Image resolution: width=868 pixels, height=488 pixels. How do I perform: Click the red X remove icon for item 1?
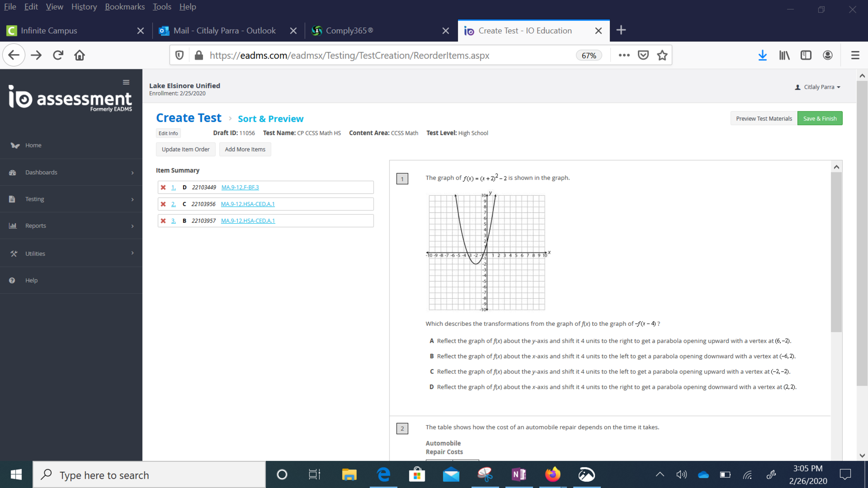tap(163, 187)
